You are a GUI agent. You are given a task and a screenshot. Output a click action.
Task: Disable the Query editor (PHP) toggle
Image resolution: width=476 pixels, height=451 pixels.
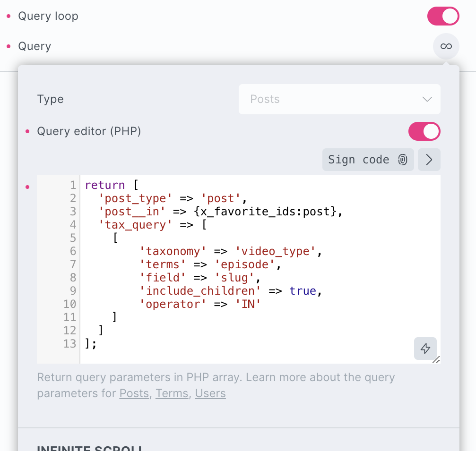point(424,131)
